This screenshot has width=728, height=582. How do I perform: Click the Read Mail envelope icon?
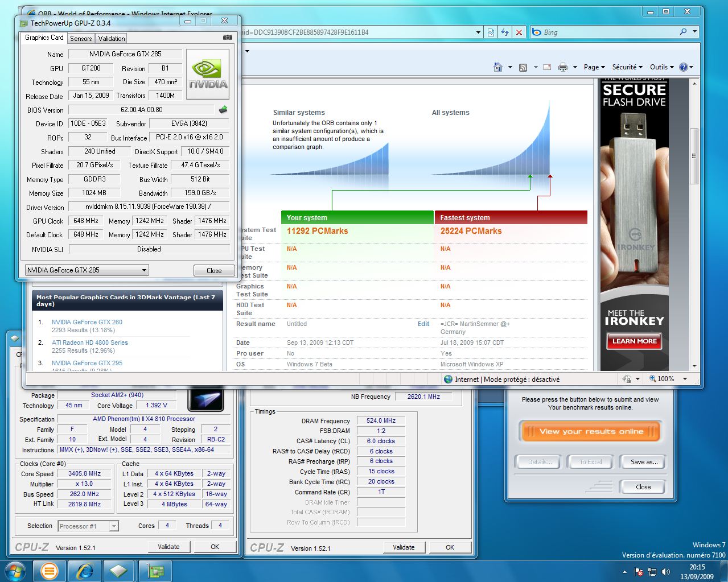547,67
